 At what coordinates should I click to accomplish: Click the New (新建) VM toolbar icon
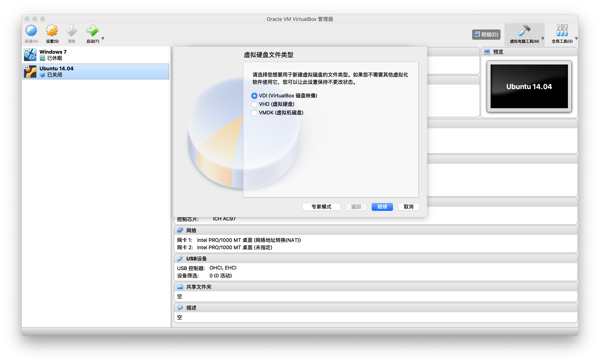point(31,31)
